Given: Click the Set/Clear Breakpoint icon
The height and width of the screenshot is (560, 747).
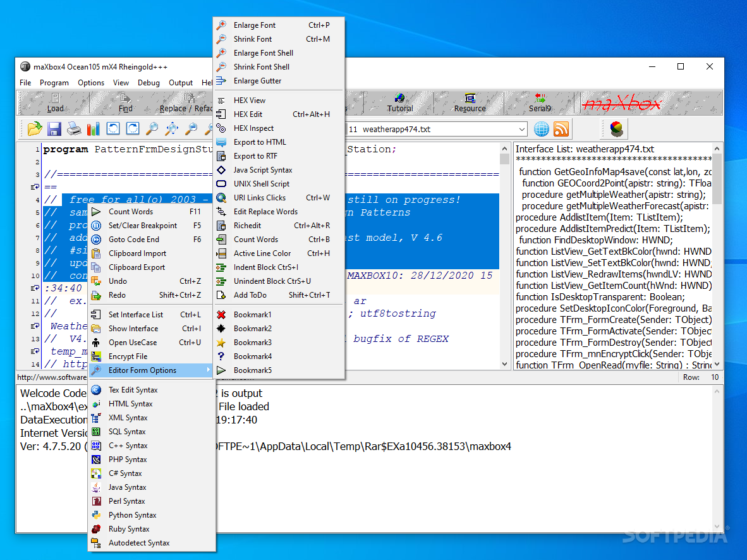Looking at the screenshot, I should coord(96,226).
